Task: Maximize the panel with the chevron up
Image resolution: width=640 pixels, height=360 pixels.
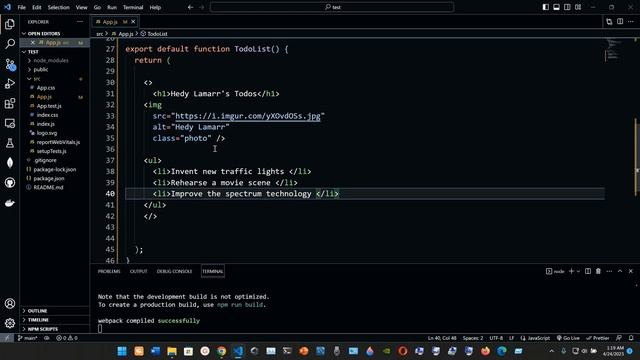Action: pos(620,271)
